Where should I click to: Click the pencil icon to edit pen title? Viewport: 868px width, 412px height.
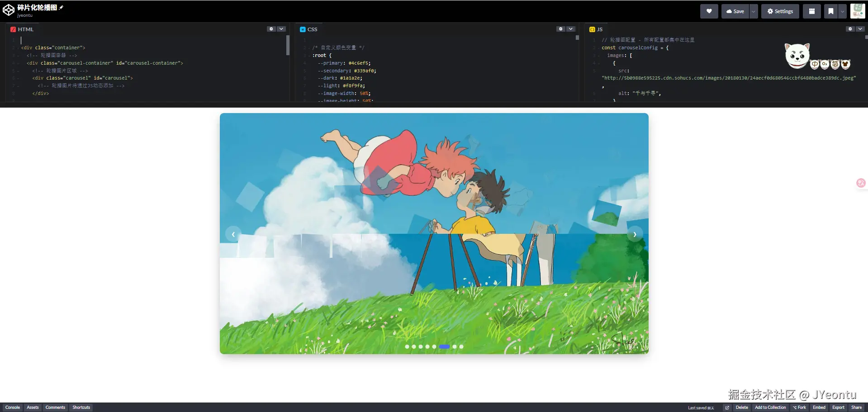[x=61, y=7]
